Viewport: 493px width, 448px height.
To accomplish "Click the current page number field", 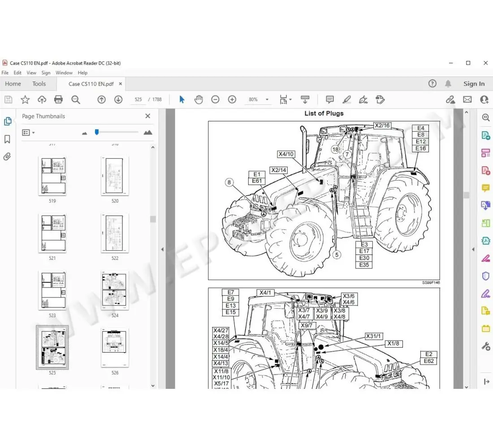I will (138, 99).
